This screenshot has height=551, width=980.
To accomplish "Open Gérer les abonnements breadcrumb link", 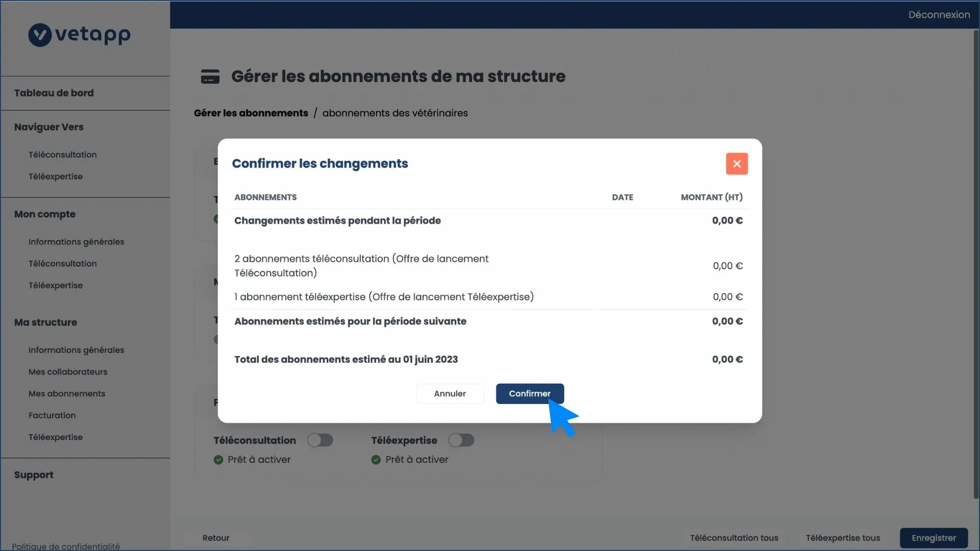I will [251, 113].
